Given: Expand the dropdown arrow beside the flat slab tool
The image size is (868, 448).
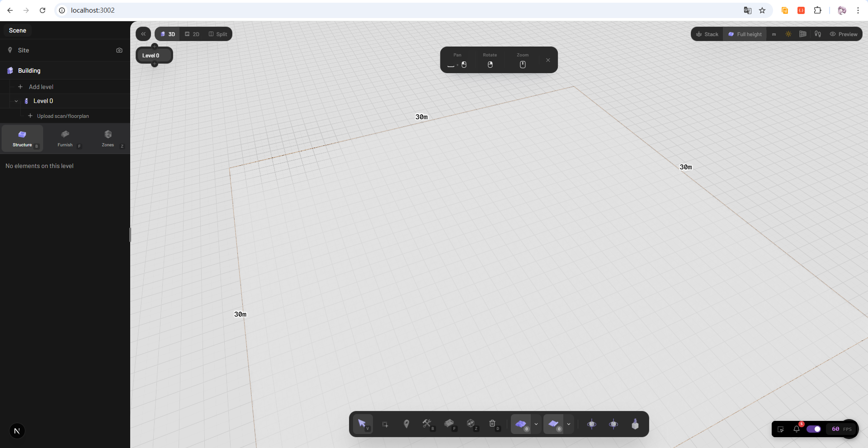Looking at the screenshot, I should point(569,424).
